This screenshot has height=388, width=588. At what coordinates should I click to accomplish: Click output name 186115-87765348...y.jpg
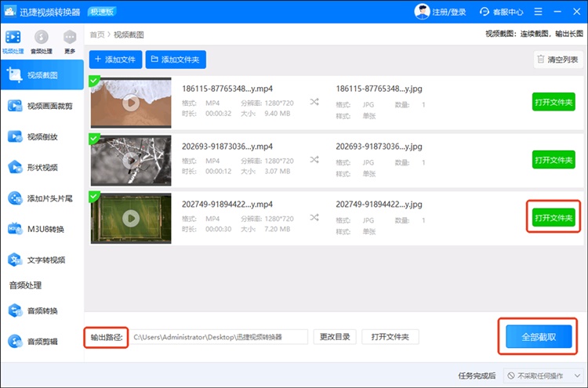pos(379,89)
